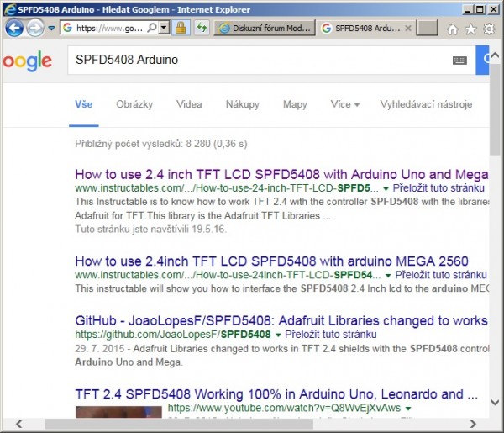This screenshot has width=504, height=433.
Task: Expand arrow next to first instructables URL
Action: pos(386,188)
